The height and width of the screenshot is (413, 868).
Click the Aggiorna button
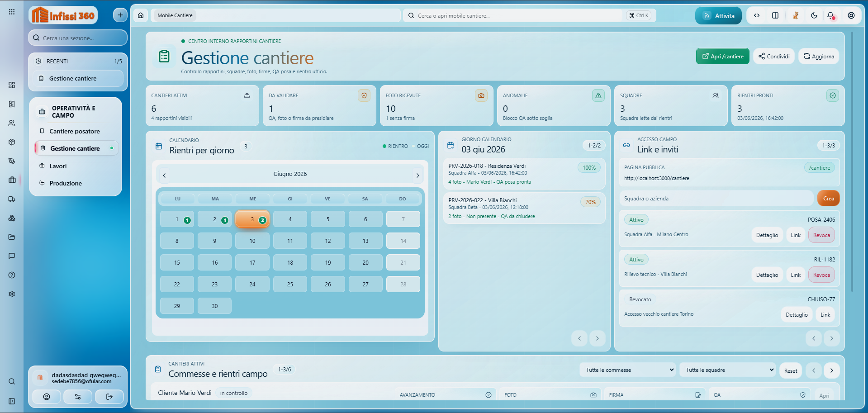[x=819, y=57]
